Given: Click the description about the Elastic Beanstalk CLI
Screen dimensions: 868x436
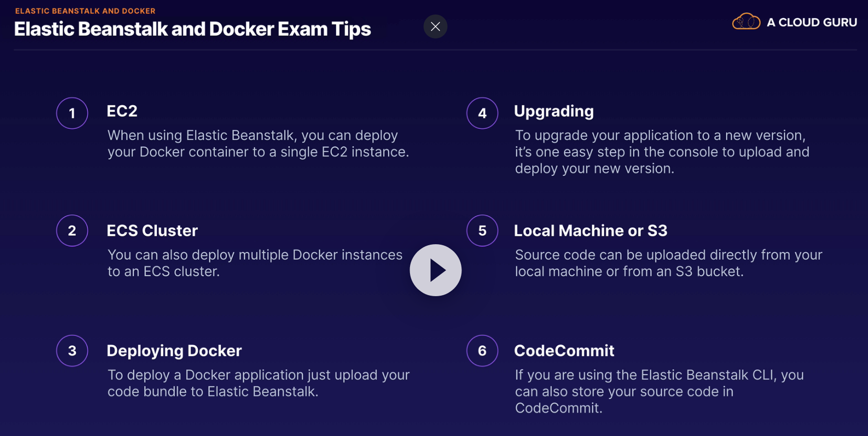Looking at the screenshot, I should (x=659, y=391).
